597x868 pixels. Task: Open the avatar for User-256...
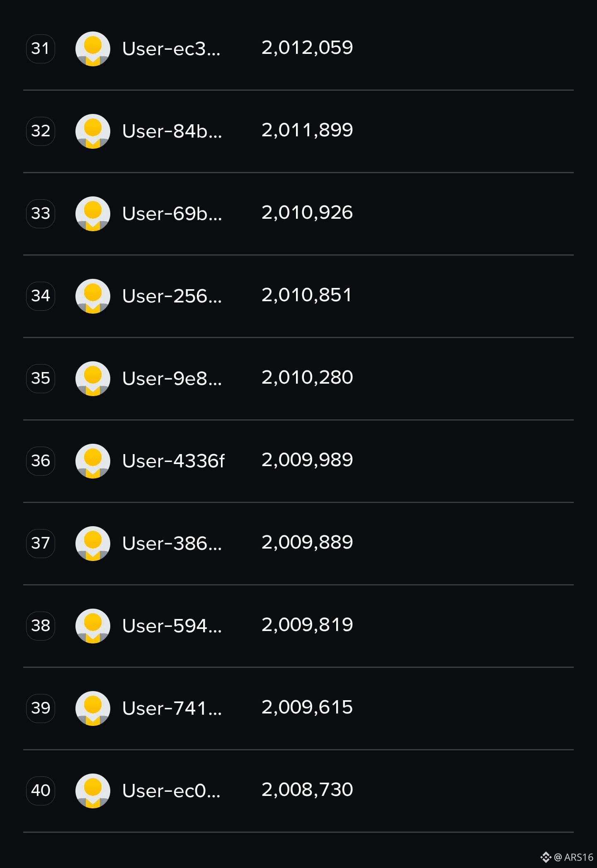92,296
